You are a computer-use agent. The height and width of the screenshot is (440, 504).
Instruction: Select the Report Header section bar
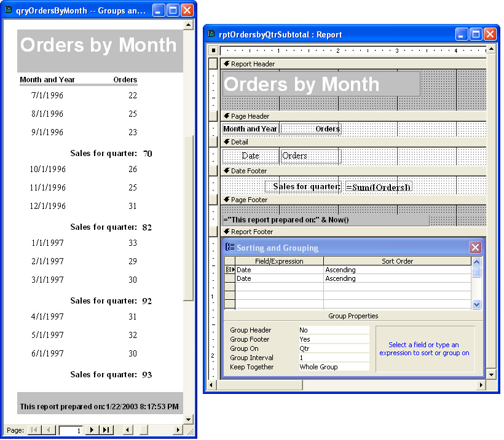tap(352, 64)
